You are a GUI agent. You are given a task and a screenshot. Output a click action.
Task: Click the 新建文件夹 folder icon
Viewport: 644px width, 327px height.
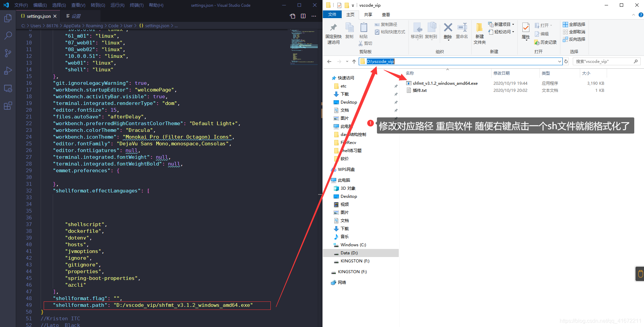coord(479,27)
